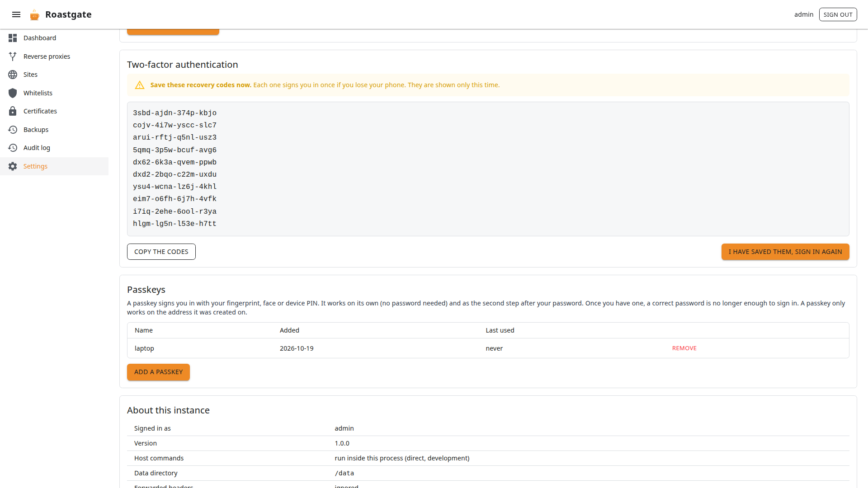Open the hamburger menu icon
This screenshot has width=868, height=488.
click(16, 14)
